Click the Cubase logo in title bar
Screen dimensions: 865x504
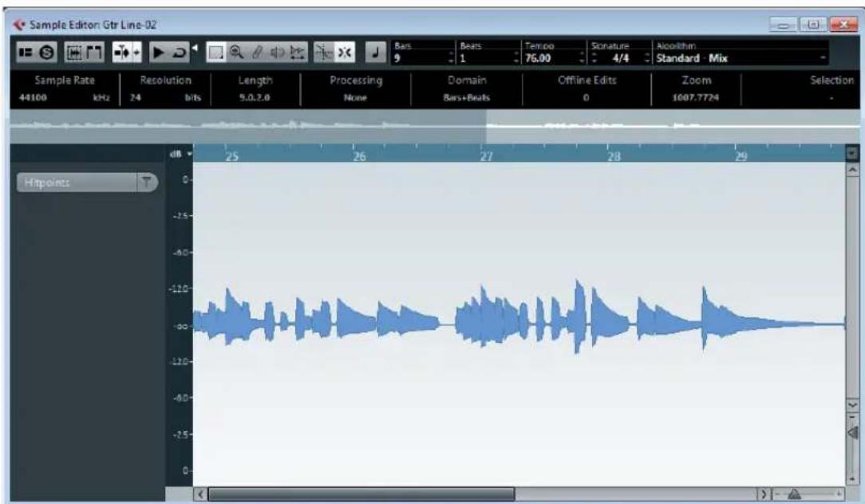pyautogui.click(x=19, y=25)
